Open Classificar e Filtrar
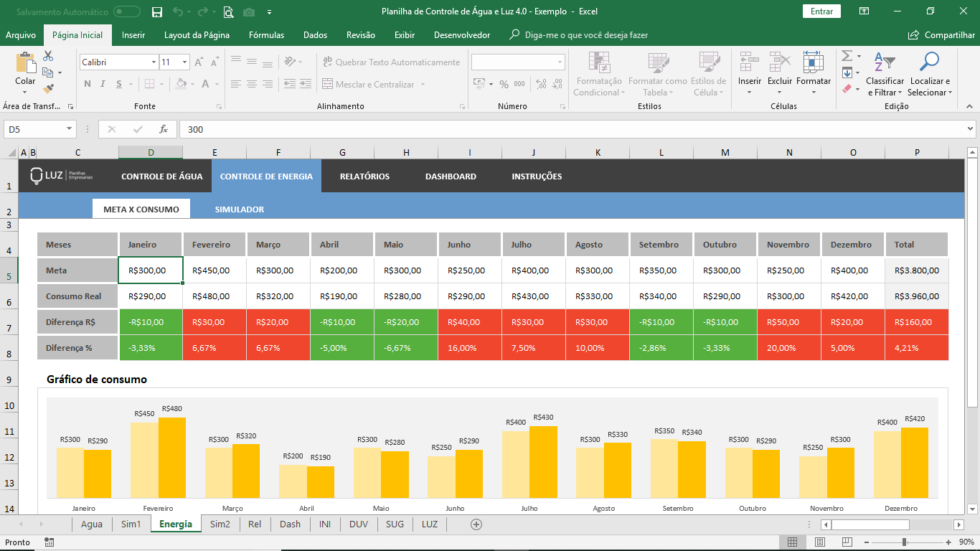 click(x=885, y=74)
